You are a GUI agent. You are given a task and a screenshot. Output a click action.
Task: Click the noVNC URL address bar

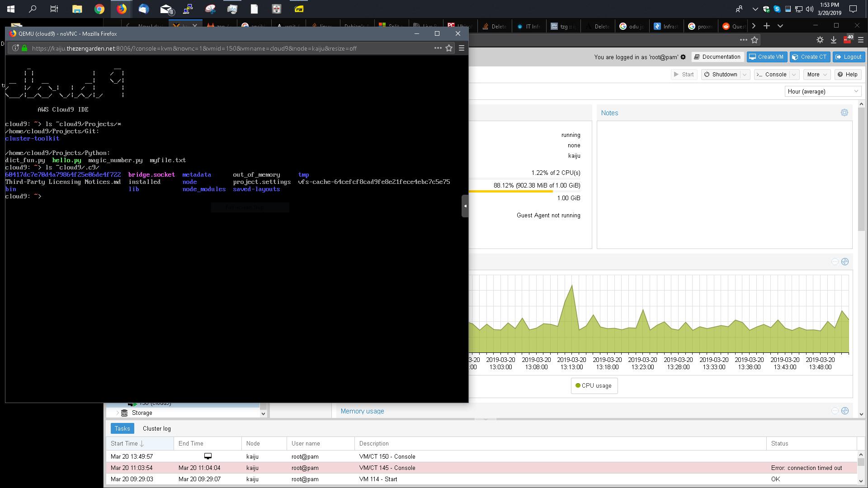(x=231, y=48)
